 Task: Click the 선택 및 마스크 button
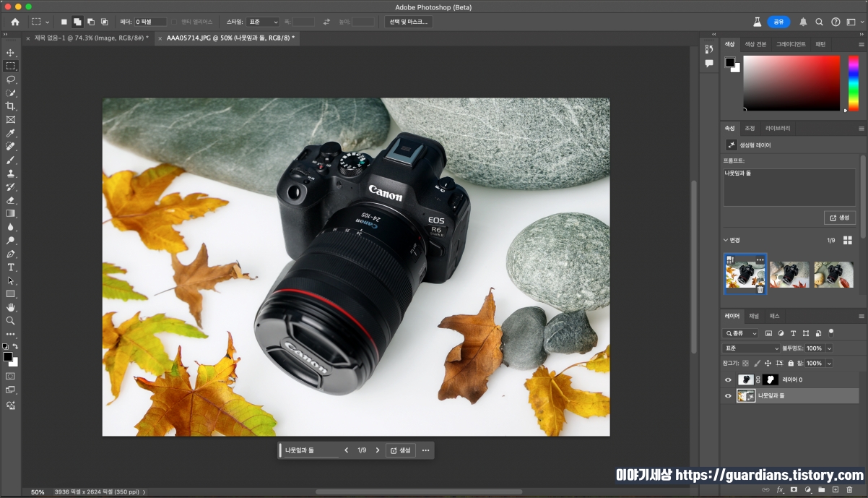point(409,22)
